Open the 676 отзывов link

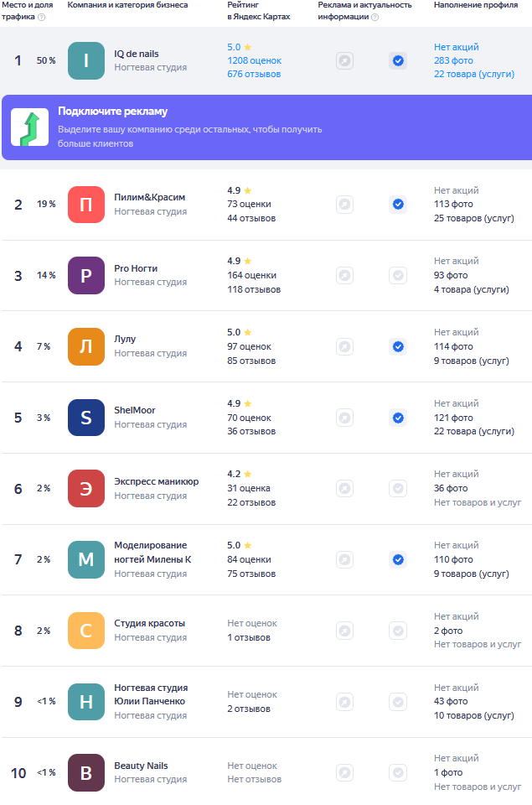tap(254, 74)
